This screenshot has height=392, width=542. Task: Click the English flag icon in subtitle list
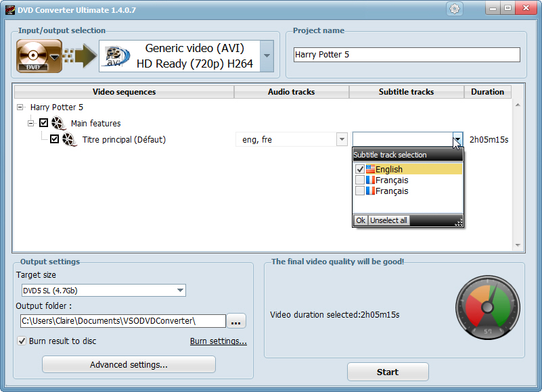(371, 169)
